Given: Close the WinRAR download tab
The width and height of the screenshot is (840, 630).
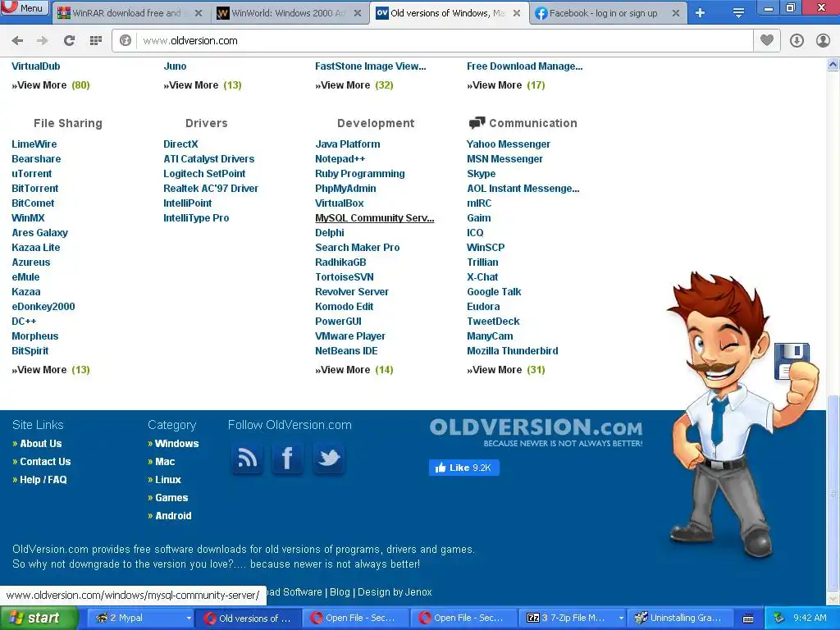Looking at the screenshot, I should click(x=199, y=13).
